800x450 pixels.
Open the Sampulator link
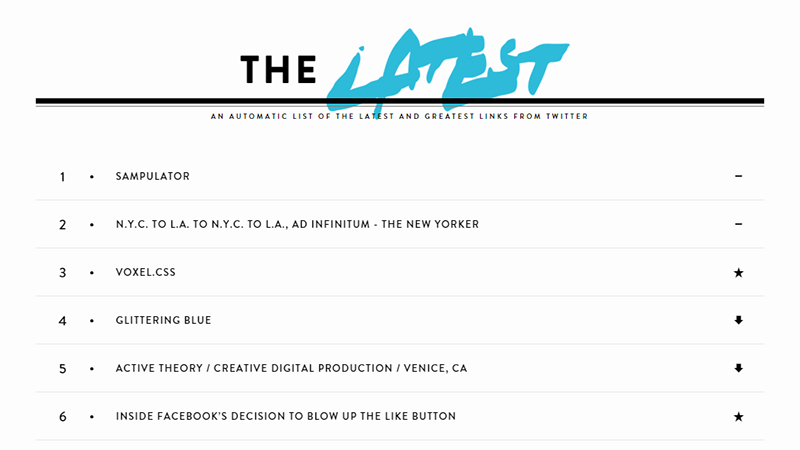pos(153,177)
